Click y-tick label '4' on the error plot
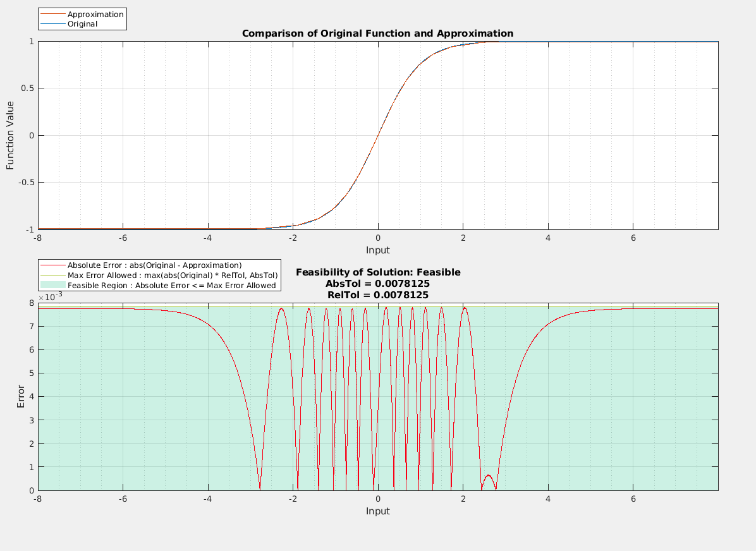The width and height of the screenshot is (756, 551). click(32, 397)
